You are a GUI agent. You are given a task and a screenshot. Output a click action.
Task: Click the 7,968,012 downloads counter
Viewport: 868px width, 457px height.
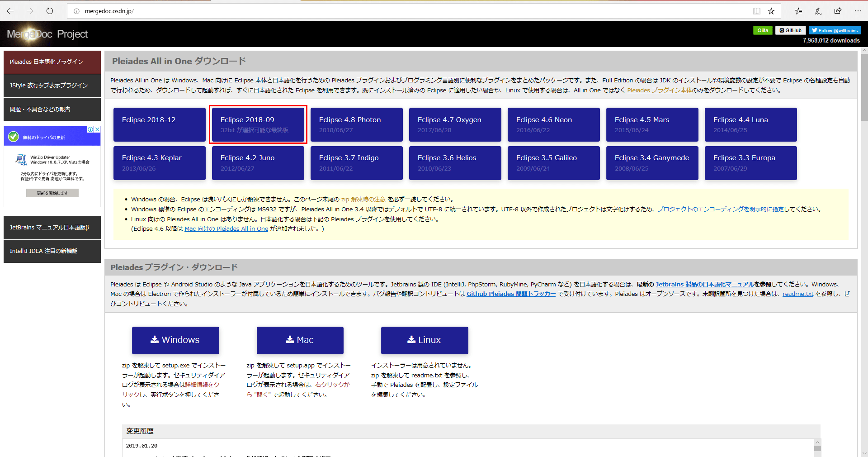pyautogui.click(x=831, y=40)
